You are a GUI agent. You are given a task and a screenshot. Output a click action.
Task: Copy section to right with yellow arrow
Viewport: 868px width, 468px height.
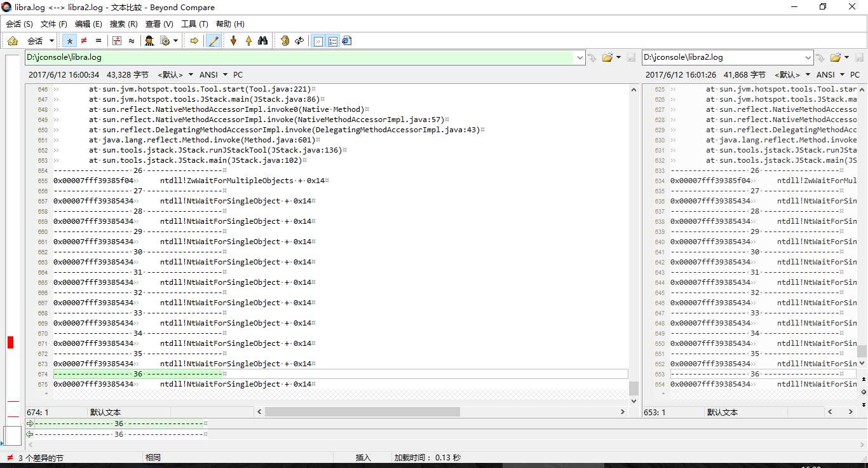[x=194, y=41]
